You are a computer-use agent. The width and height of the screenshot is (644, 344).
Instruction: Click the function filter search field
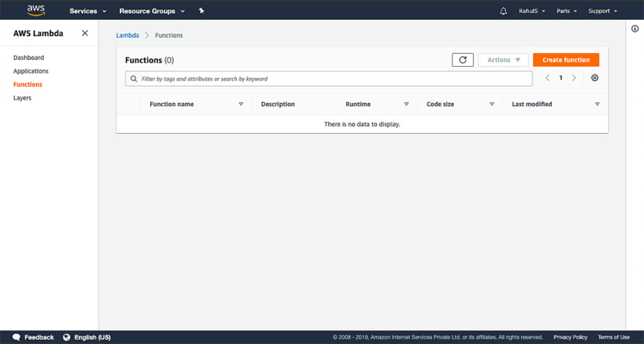click(329, 78)
